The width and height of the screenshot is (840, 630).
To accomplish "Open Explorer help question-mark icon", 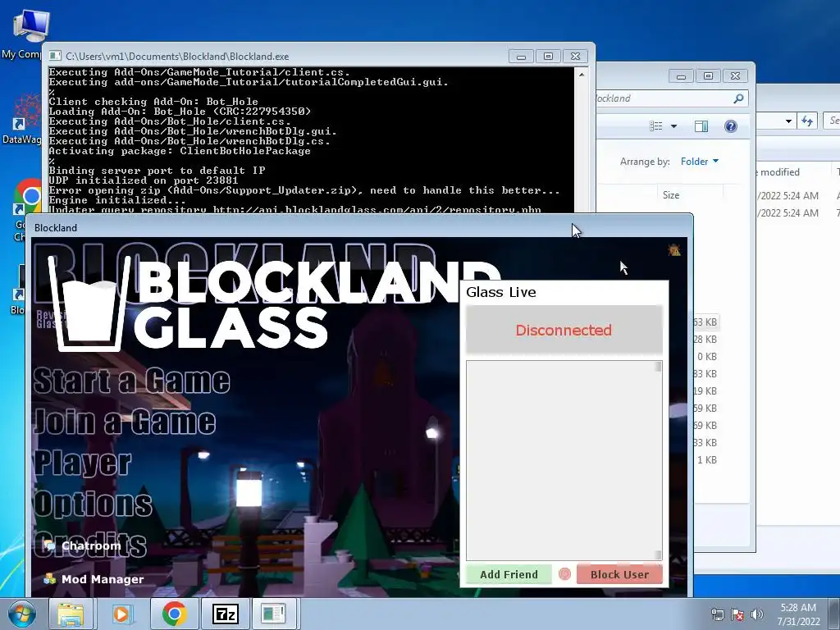I will click(x=730, y=126).
